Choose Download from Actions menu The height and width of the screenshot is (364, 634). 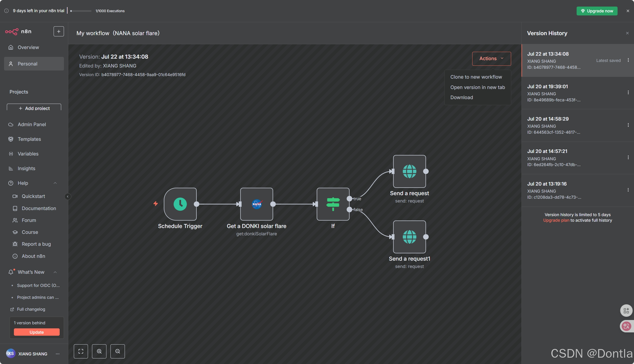pos(478,97)
